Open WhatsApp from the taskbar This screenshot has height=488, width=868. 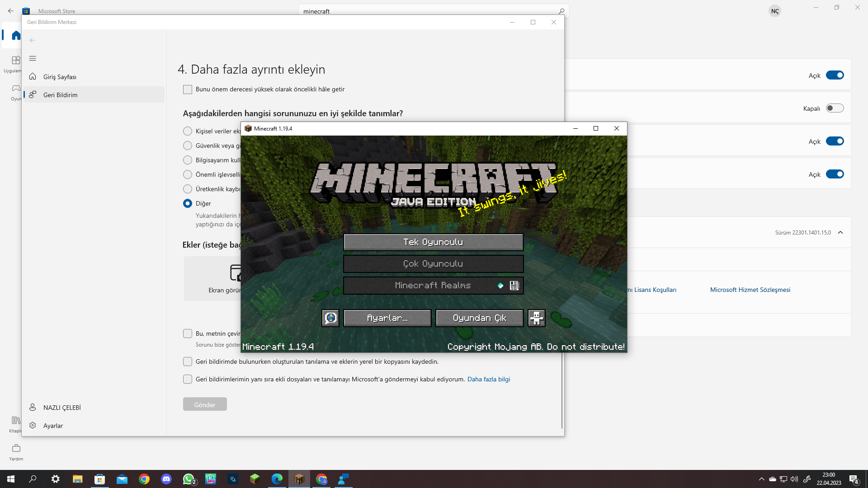(x=189, y=479)
